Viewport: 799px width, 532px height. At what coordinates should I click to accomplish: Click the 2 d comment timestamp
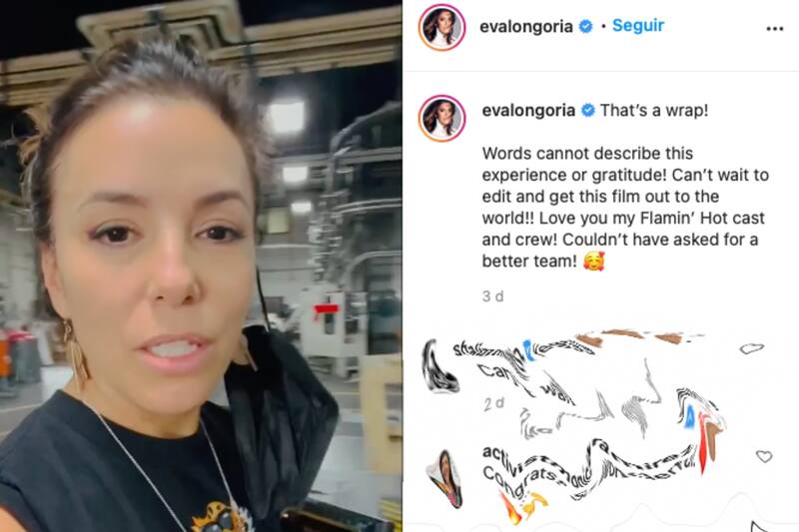(493, 404)
